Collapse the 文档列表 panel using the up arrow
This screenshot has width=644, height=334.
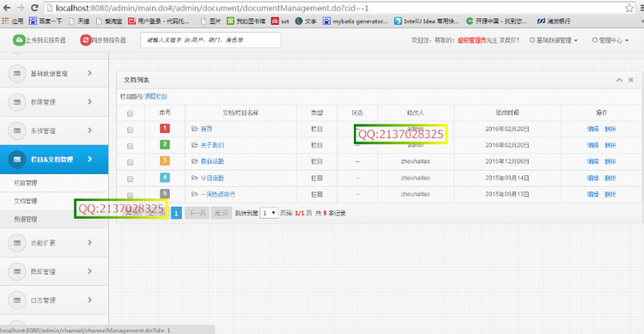coord(619,80)
